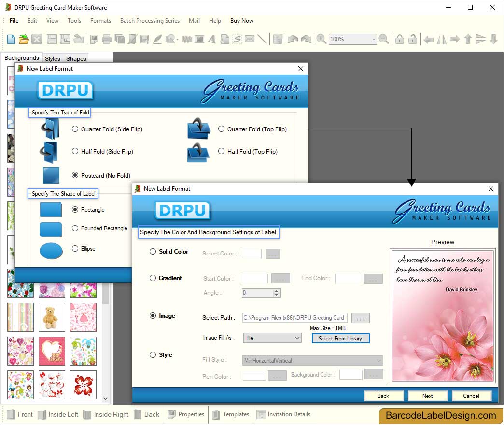
Task: Click the Gradient End Color swatch
Action: click(348, 278)
